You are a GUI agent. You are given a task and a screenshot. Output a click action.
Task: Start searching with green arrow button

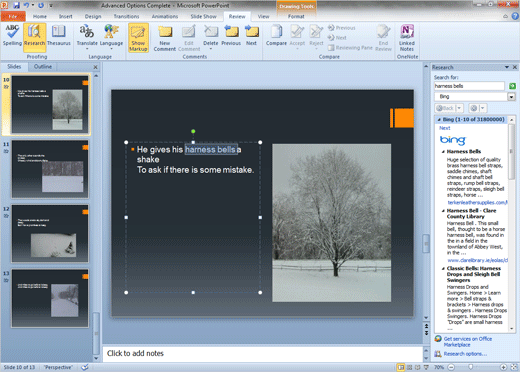(512, 86)
